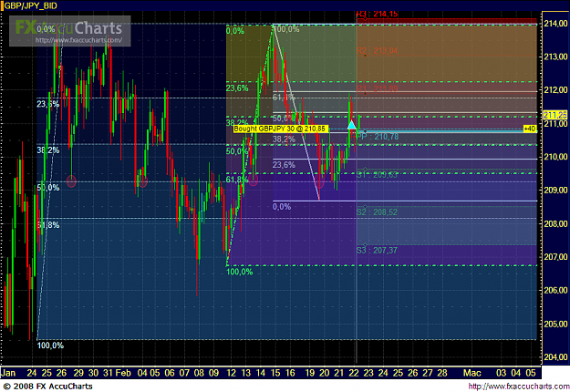The image size is (570, 392).
Task: Click the 29 date axis label
Action: (78, 373)
